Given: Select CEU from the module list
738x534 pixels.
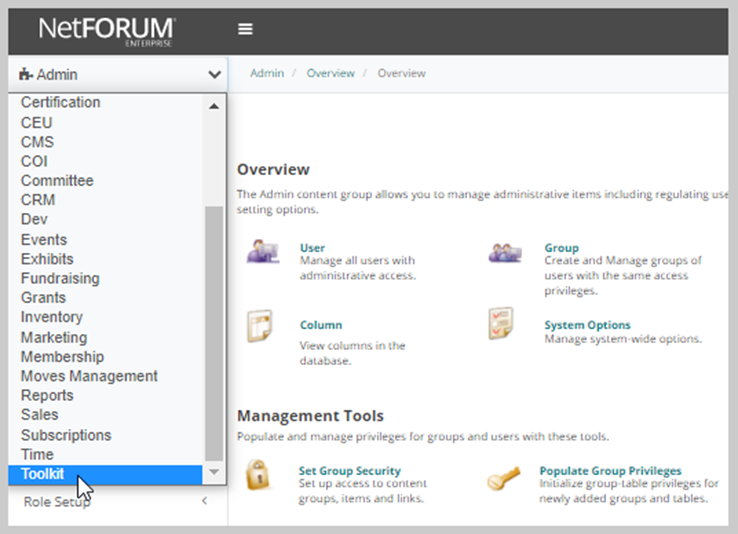Looking at the screenshot, I should click(36, 122).
